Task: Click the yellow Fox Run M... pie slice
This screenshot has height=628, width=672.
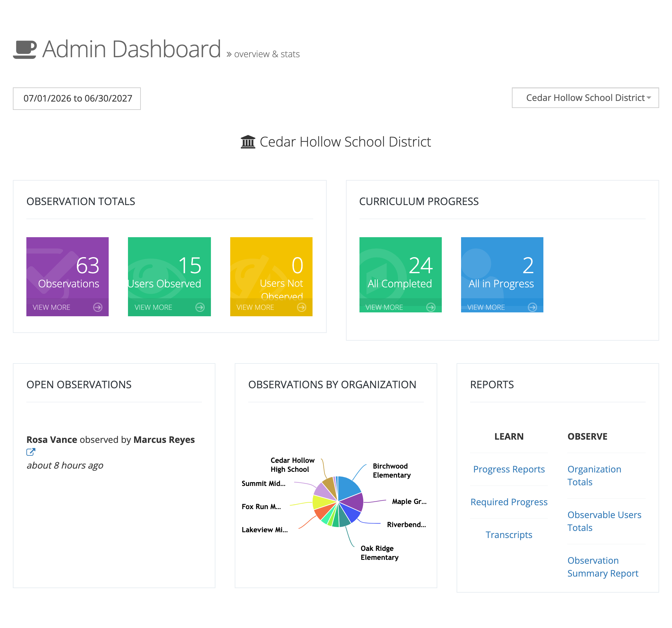Action: click(x=322, y=502)
